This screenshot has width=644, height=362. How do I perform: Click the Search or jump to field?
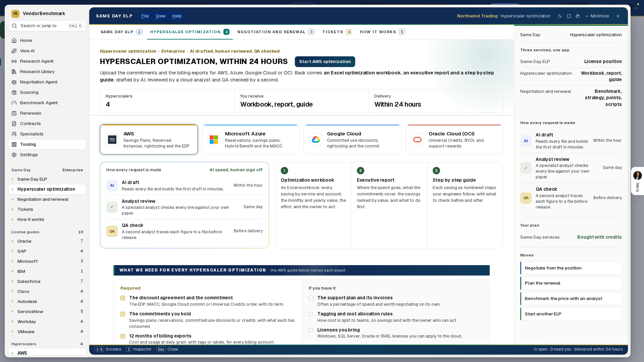(47, 26)
